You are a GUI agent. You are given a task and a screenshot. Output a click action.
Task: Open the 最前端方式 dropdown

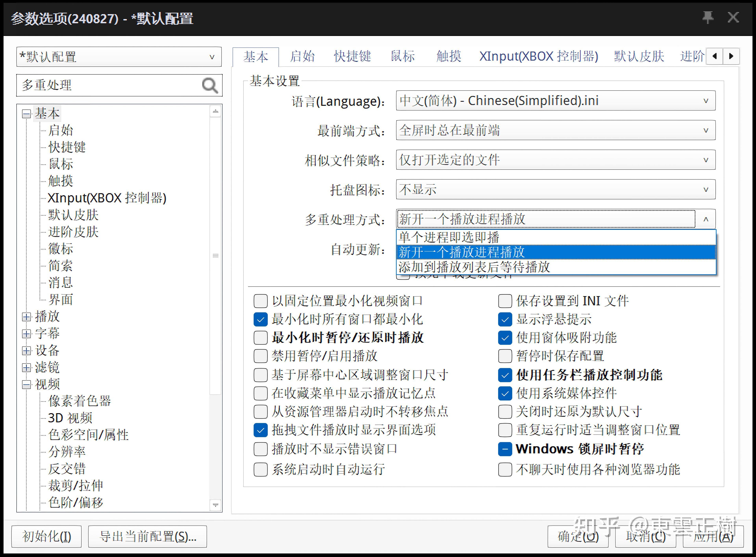click(x=556, y=130)
